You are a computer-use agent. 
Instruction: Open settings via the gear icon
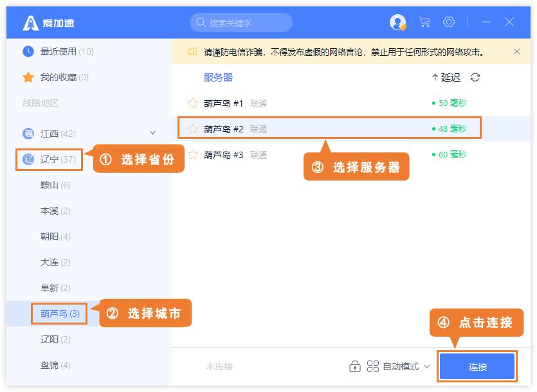(x=449, y=22)
